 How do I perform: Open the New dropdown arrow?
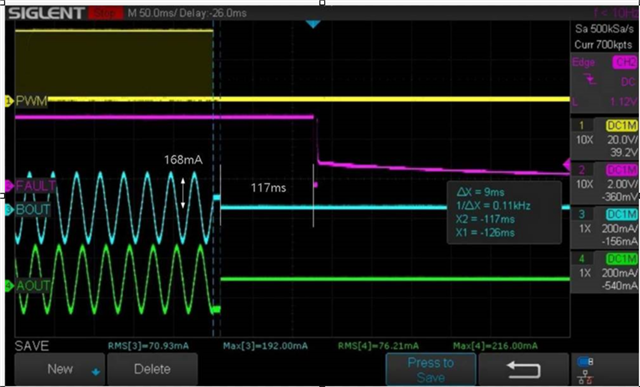coord(96,371)
